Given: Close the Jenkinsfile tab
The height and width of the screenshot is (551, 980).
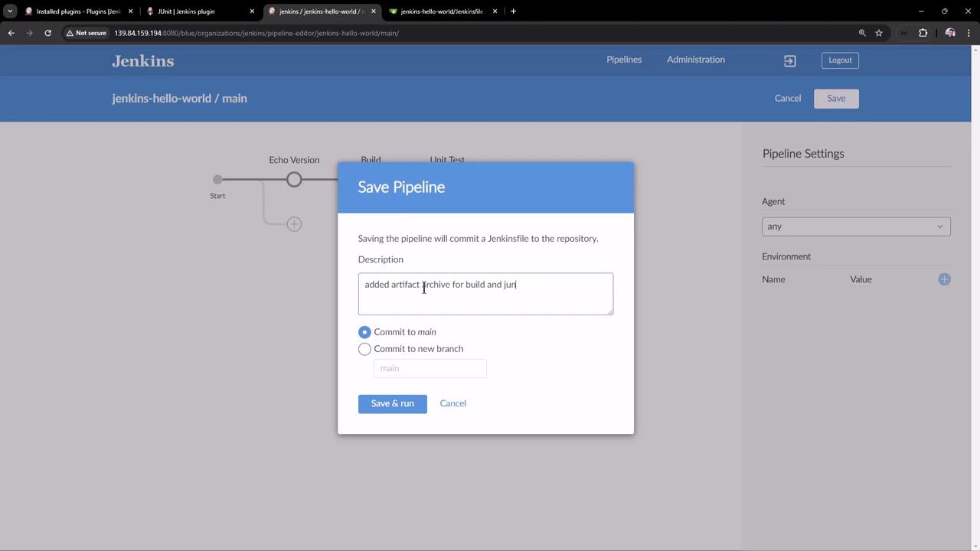Looking at the screenshot, I should pos(495,11).
